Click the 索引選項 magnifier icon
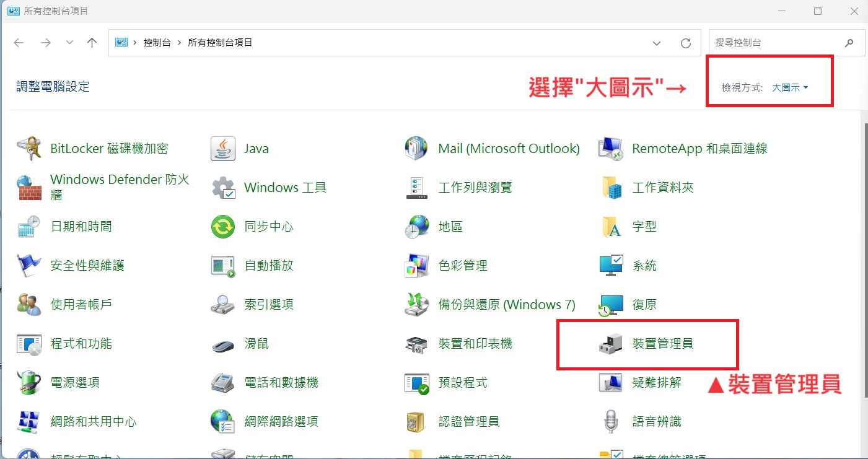Viewport: 868px width, 459px height. pos(223,304)
